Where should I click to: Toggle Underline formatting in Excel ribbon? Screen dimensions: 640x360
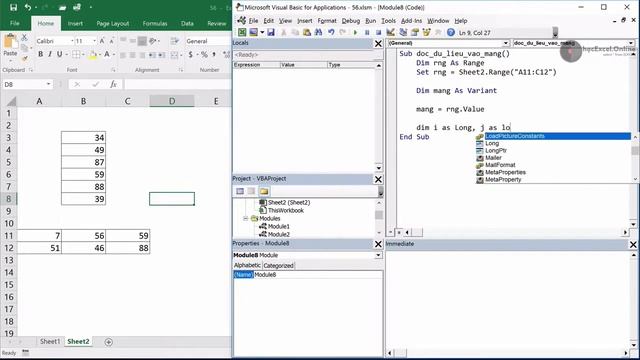tap(60, 54)
